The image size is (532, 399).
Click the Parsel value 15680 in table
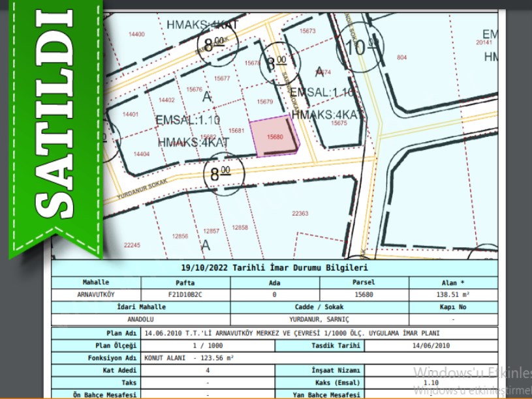click(x=364, y=294)
